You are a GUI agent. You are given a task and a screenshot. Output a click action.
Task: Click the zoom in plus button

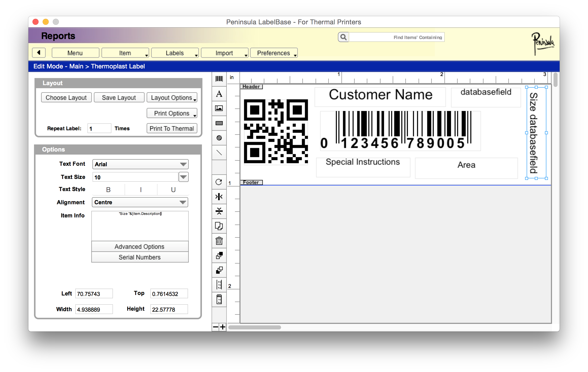[x=223, y=327]
